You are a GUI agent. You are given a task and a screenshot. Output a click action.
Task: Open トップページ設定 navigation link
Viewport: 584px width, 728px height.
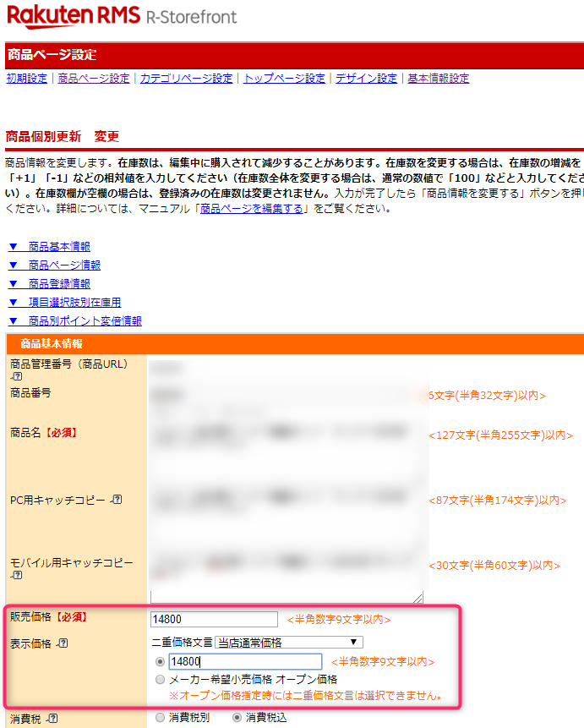(284, 79)
